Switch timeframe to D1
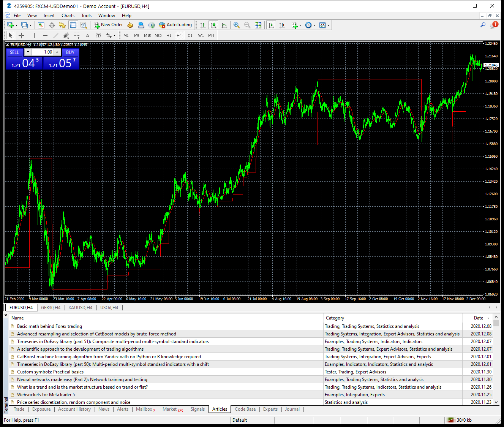 pyautogui.click(x=190, y=35)
